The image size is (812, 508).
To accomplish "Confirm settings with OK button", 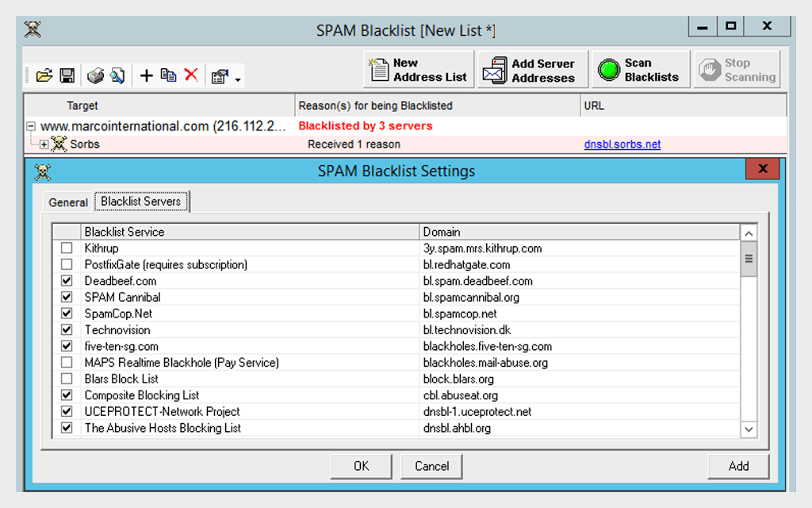I will tap(361, 466).
